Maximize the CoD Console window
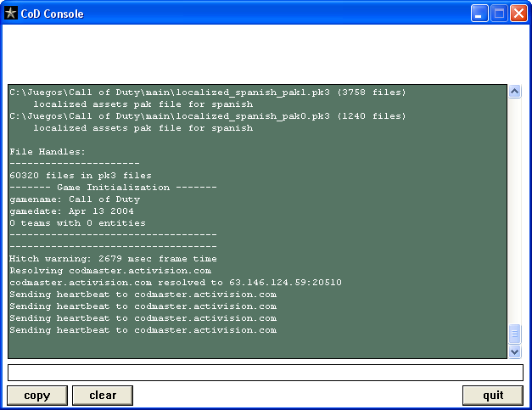 (499, 14)
